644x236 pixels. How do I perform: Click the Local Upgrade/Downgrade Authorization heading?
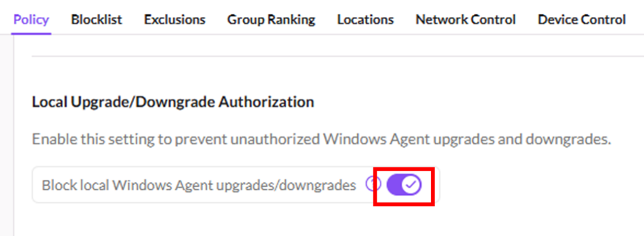click(173, 102)
